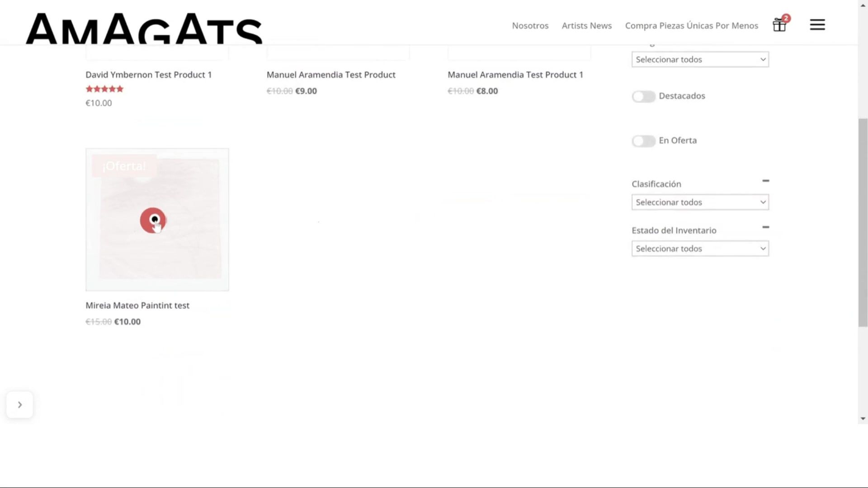
Task: Open the hamburger menu
Action: pos(817,24)
